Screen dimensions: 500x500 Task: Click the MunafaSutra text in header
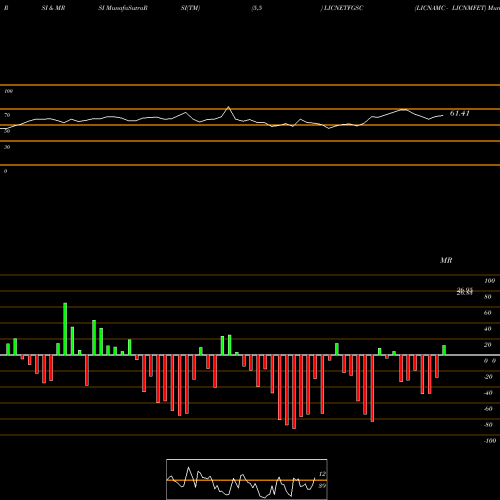(x=126, y=8)
